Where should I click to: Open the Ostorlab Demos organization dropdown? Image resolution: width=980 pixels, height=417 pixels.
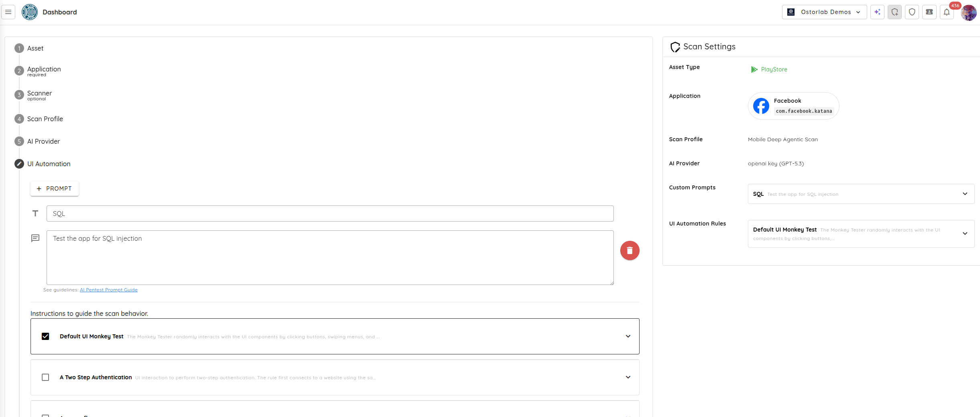coord(824,12)
